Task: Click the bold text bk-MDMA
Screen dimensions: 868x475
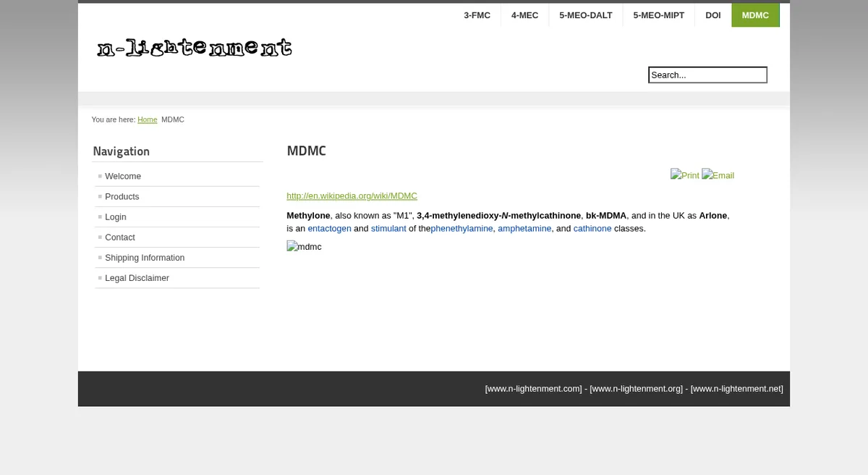Action: pyautogui.click(x=606, y=216)
